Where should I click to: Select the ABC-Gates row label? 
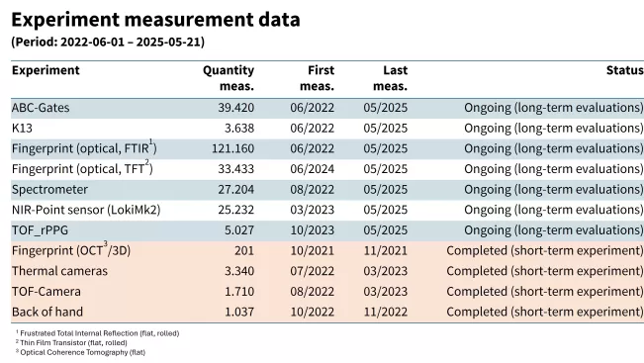[41, 108]
